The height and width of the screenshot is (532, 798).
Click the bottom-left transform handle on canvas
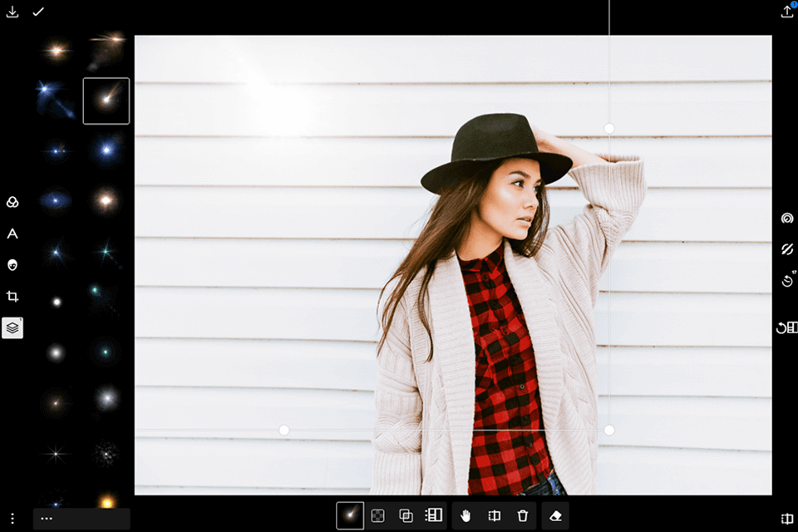284,431
